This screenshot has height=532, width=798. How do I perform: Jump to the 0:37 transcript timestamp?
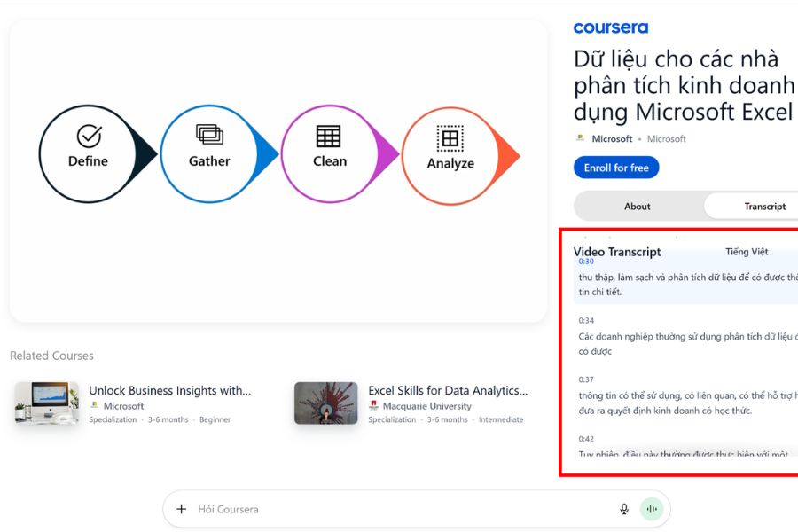586,379
